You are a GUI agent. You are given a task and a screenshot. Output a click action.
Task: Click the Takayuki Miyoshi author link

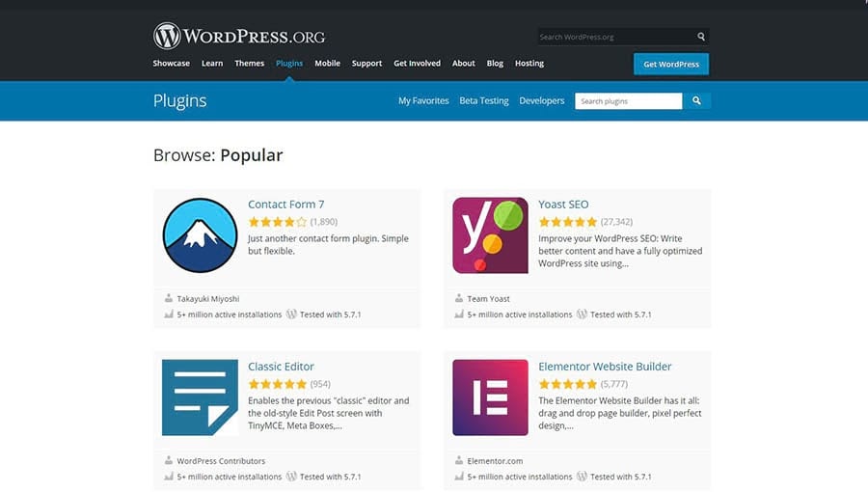[208, 299]
